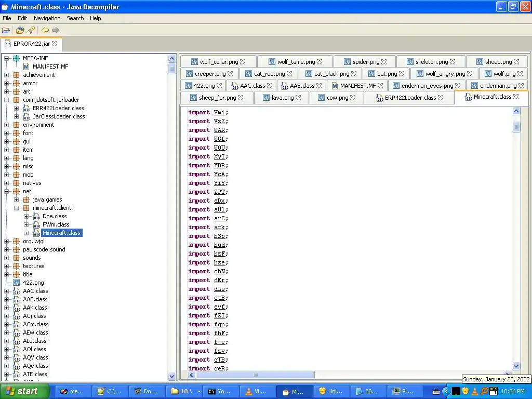
Task: Click the bSp import link
Action: [219, 236]
